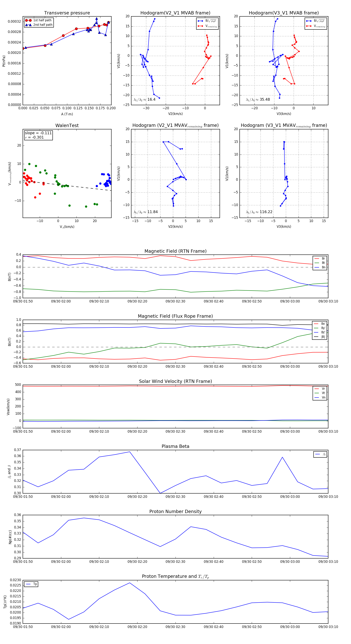The width and height of the screenshot is (351, 644).
Task: Click the "500" tick on Solar Wind Velocity
Action: click(18, 385)
